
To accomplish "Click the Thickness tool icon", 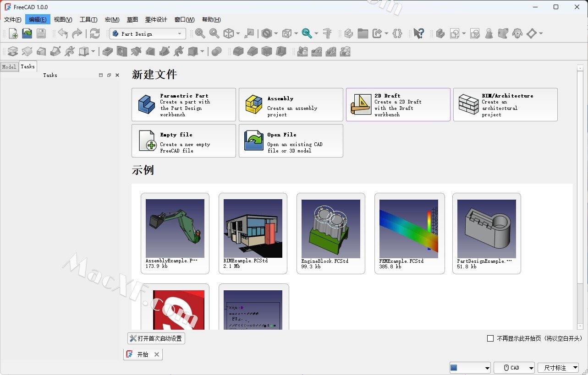I will pyautogui.click(x=281, y=52).
